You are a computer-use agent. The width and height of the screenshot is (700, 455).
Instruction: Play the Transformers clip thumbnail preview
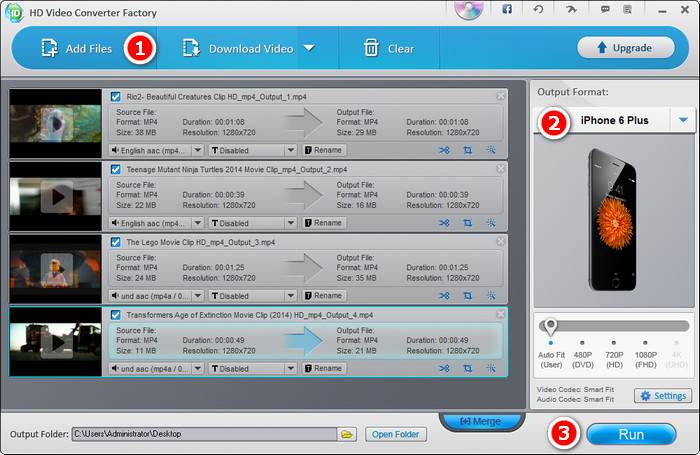[57, 342]
